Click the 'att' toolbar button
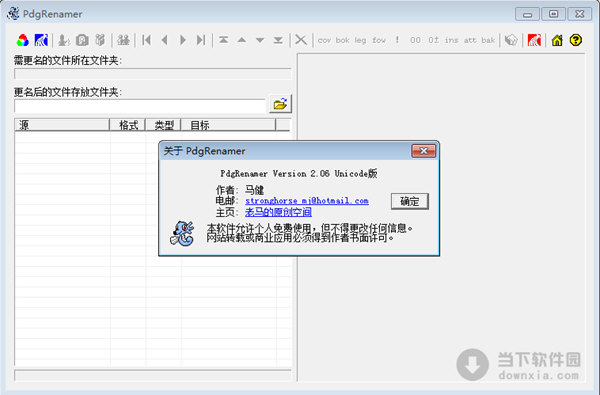The width and height of the screenshot is (600, 395). point(470,40)
